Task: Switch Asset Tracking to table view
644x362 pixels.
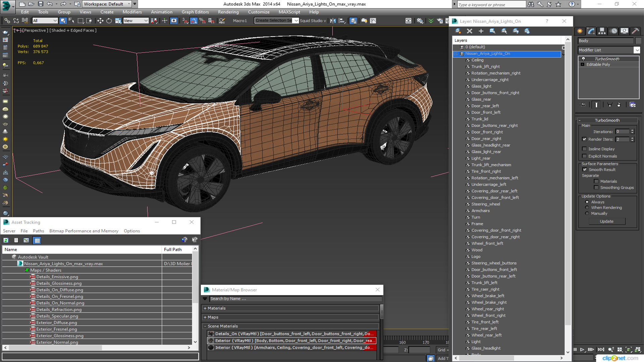Action: point(37,240)
